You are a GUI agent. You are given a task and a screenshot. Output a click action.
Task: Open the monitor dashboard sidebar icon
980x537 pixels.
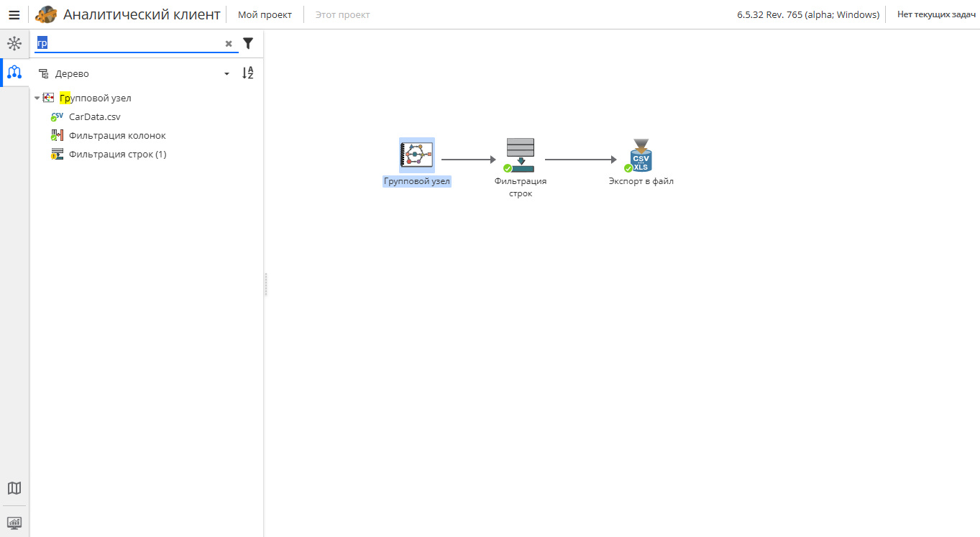pyautogui.click(x=14, y=523)
